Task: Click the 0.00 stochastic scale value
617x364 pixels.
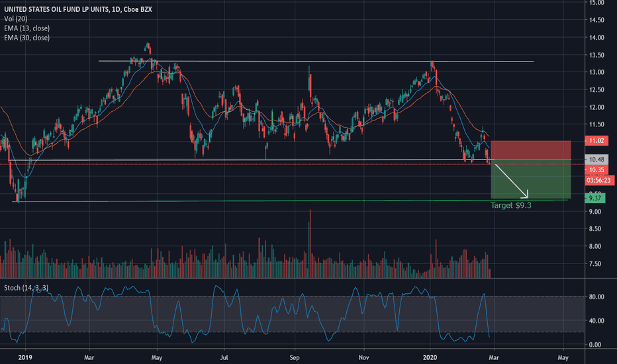Action: (595, 345)
